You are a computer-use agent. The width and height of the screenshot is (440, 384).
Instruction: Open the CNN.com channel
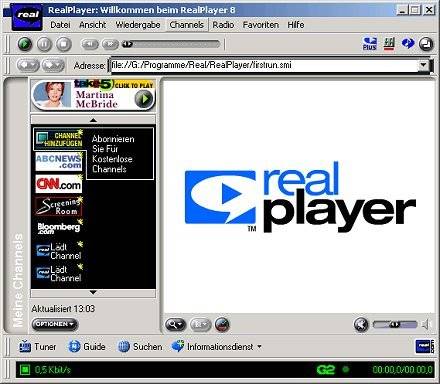pos(59,184)
